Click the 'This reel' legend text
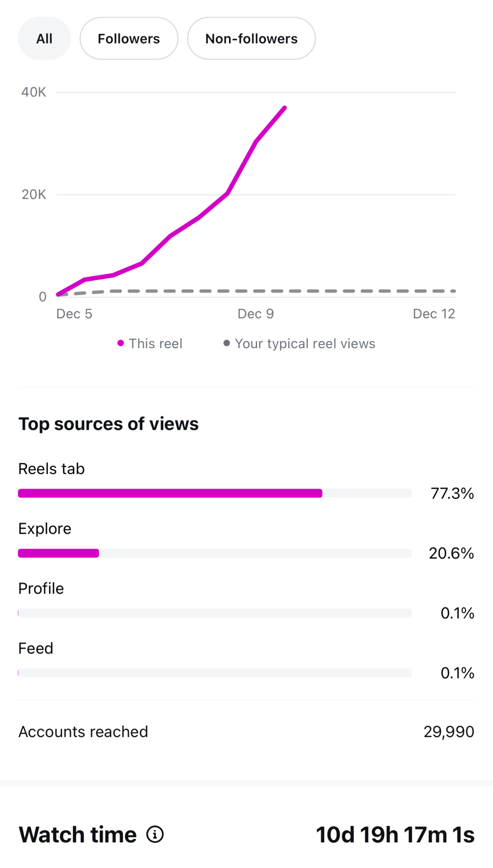The width and height of the screenshot is (493, 868). click(x=155, y=344)
